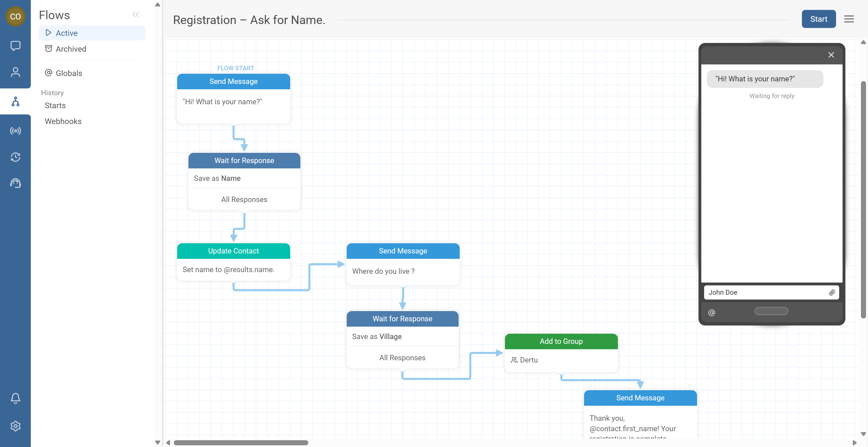This screenshot has height=447, width=868.
Task: Click the simulator message input field
Action: coord(765,292)
